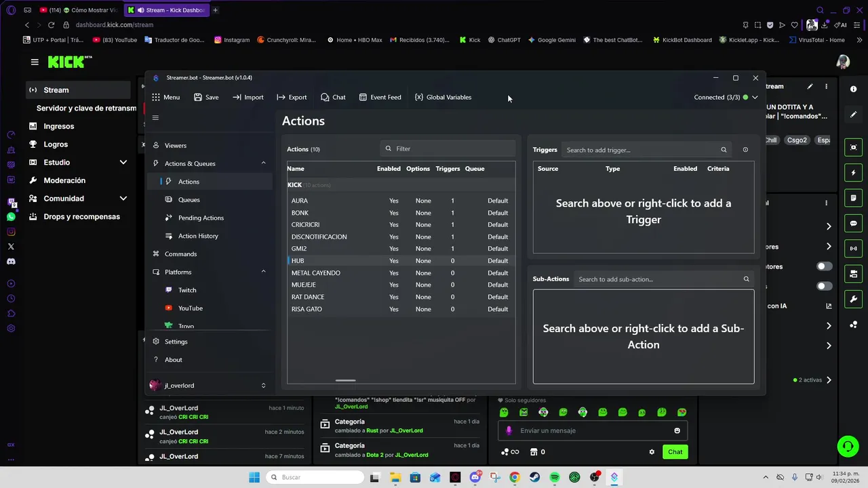Select the DISCNOTIFICACION action row
This screenshot has width=868, height=488.
(x=401, y=237)
